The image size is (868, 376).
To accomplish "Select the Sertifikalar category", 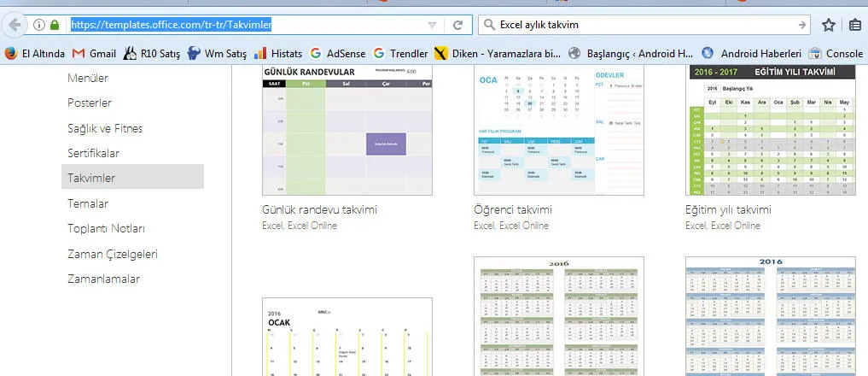I will pos(93,153).
